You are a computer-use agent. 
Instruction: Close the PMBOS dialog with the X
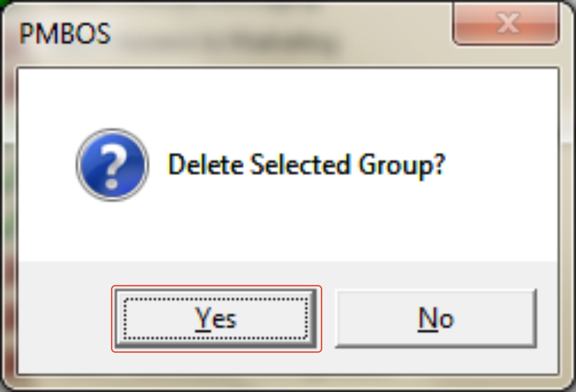(506, 23)
